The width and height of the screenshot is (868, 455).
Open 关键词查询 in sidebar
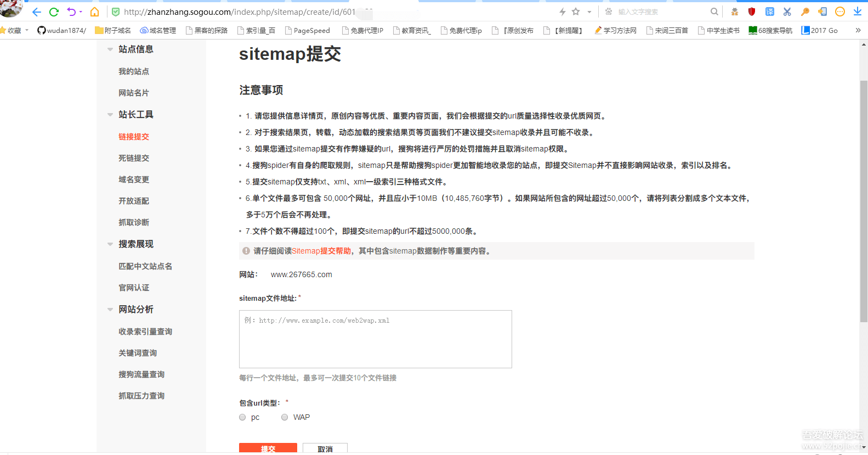(138, 353)
